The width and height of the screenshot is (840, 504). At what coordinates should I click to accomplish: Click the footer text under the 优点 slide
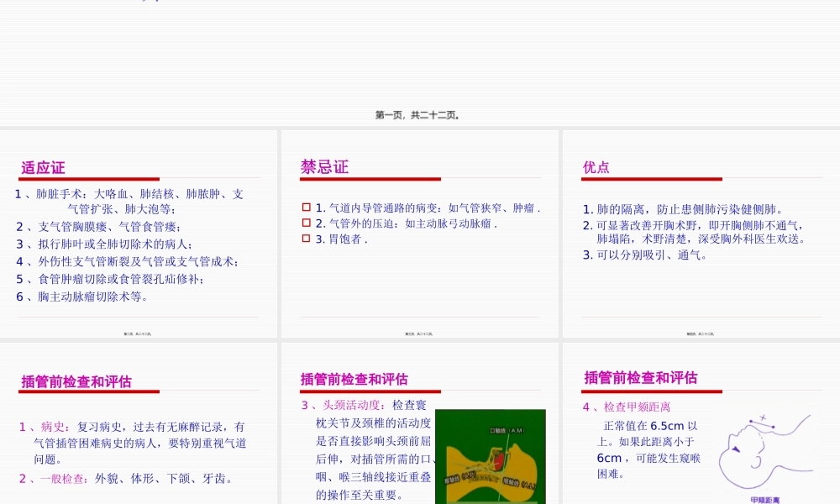tap(701, 333)
